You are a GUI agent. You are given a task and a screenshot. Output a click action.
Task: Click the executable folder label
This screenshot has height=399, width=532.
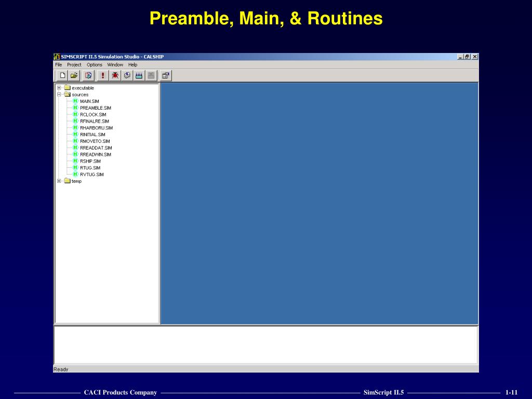[x=83, y=88]
